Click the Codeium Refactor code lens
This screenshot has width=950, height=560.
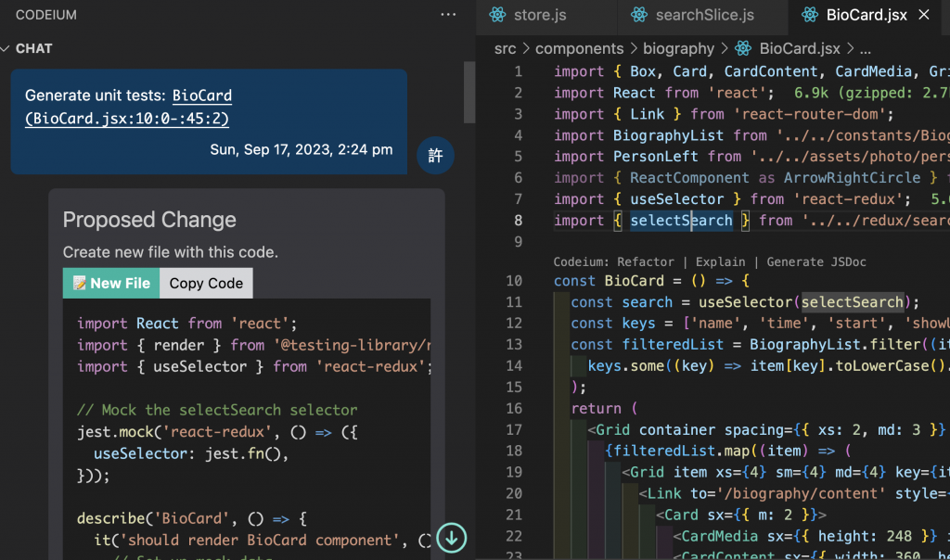pyautogui.click(x=613, y=262)
